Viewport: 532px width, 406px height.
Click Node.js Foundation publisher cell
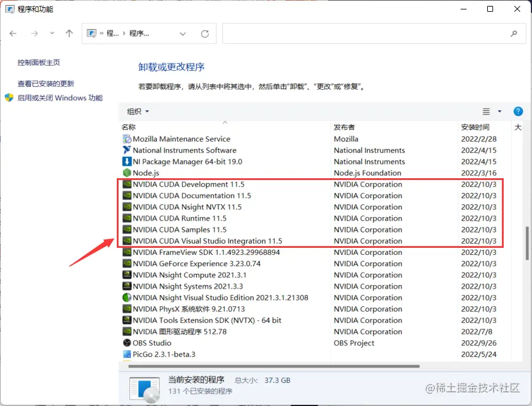coord(367,173)
